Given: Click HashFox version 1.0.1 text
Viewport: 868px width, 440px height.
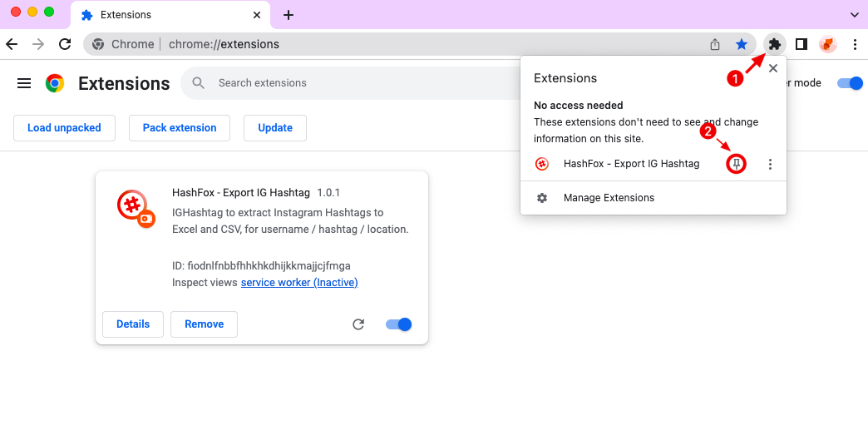Looking at the screenshot, I should click(x=328, y=193).
